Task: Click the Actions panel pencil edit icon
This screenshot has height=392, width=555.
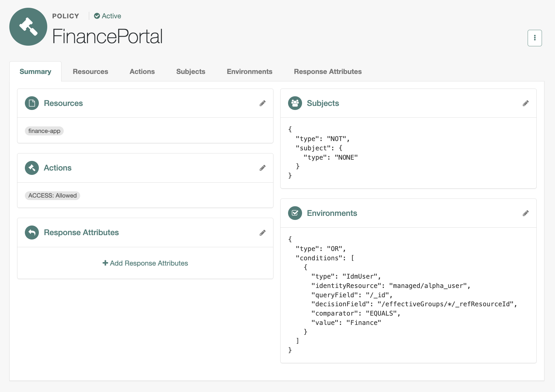Action: [263, 168]
